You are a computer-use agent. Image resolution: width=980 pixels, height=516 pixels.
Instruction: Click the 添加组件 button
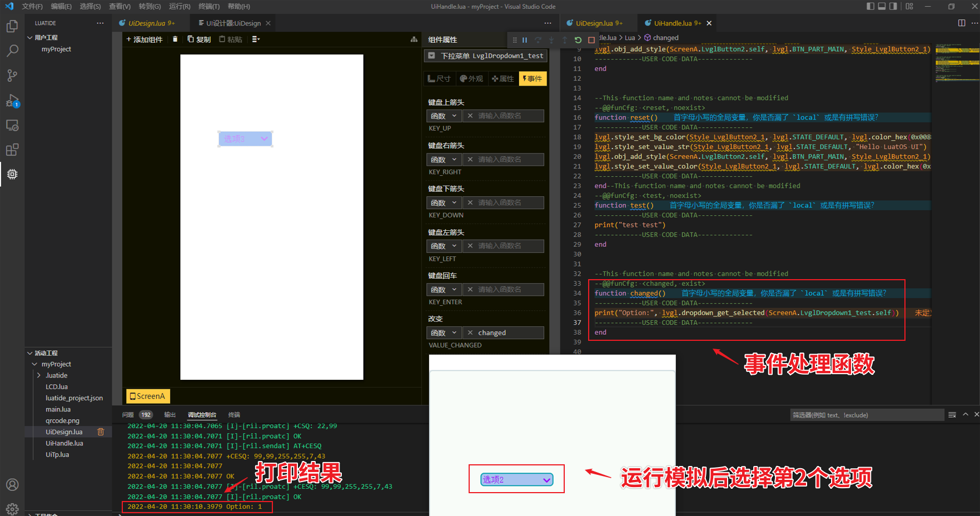(x=144, y=39)
